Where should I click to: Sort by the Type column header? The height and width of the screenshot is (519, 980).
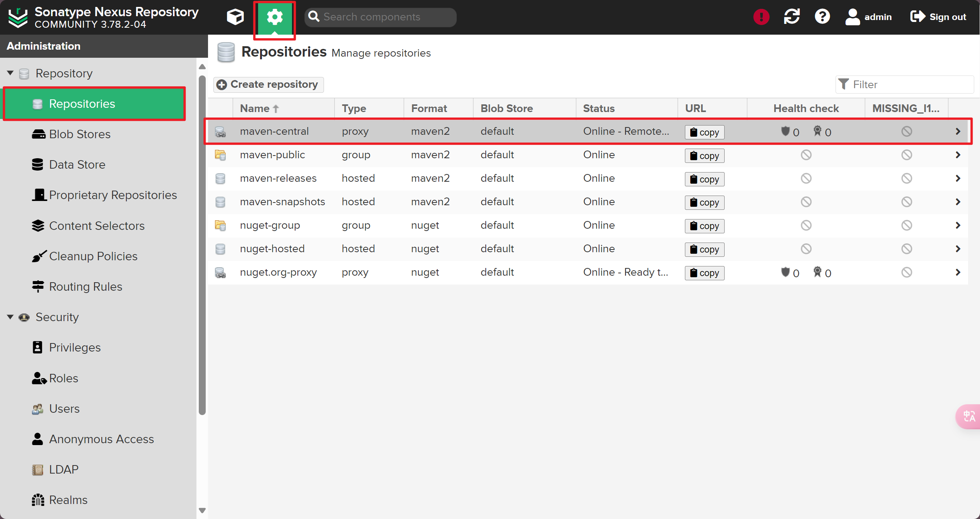369,109
